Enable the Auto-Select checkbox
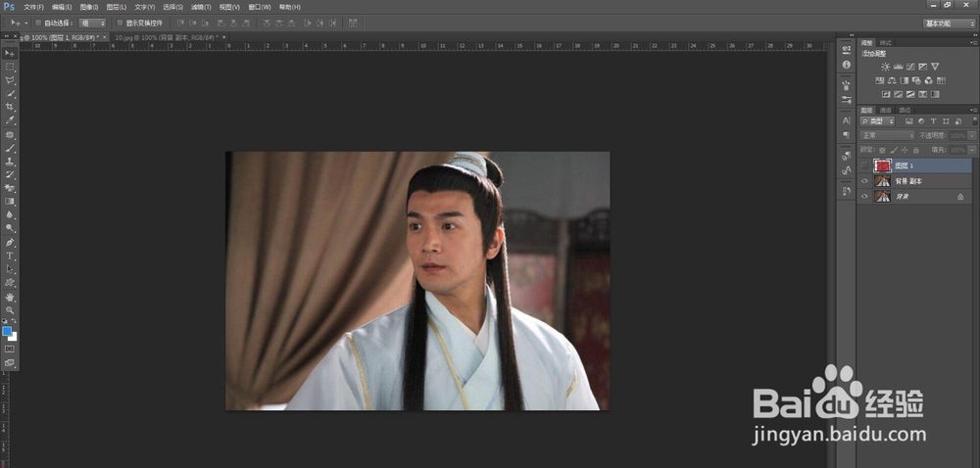The height and width of the screenshot is (468, 980). tap(38, 23)
